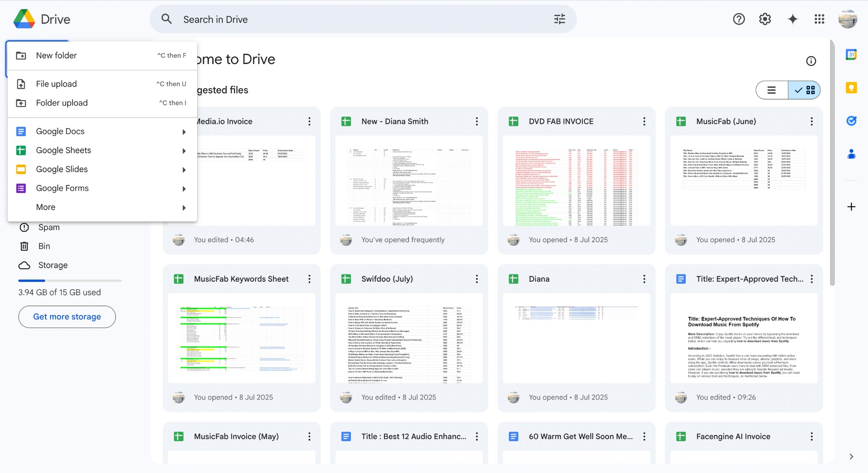Viewport: 868px width, 473px height.
Task: Click '3.94 GB of 15 GB used' text
Action: (59, 293)
